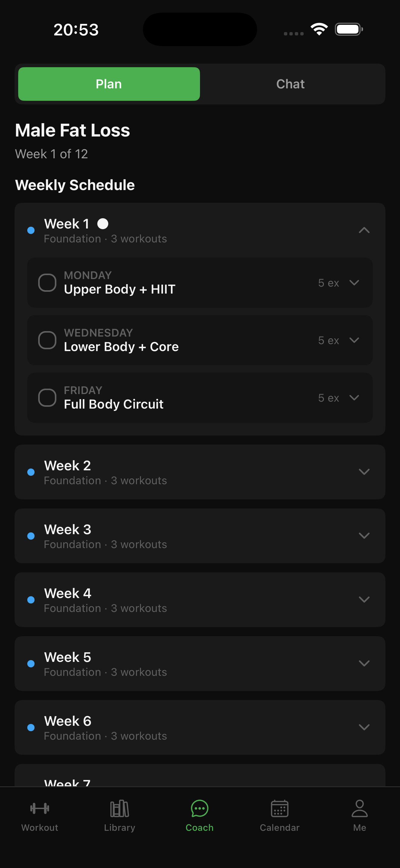400x868 pixels.
Task: Open the Week 6 Foundation row
Action: point(200,728)
